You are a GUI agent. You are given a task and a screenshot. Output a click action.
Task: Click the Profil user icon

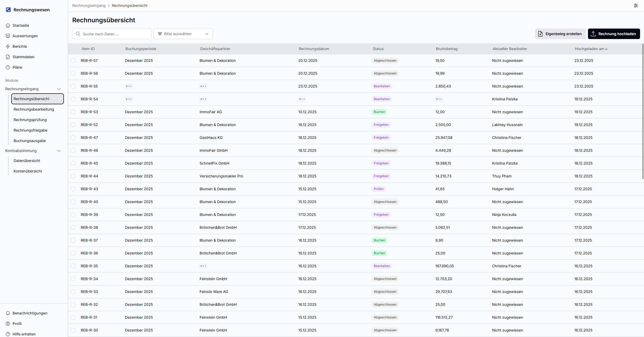pos(8,324)
